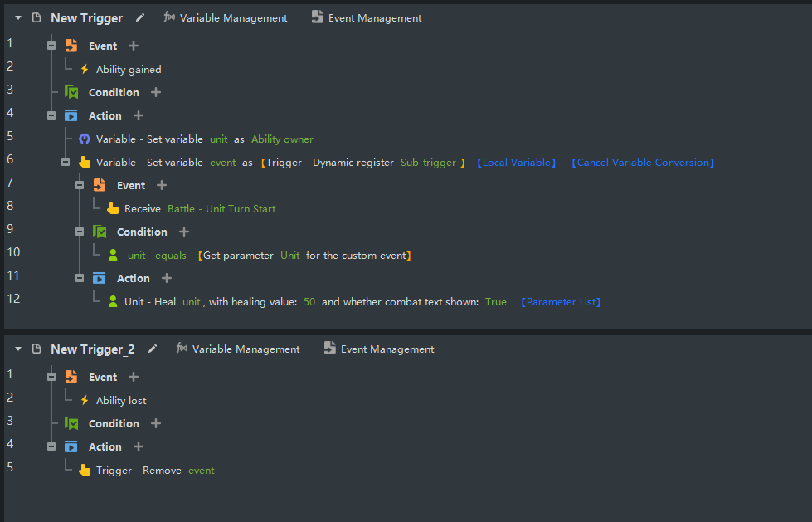Add an action to New Trigger_2

click(139, 447)
